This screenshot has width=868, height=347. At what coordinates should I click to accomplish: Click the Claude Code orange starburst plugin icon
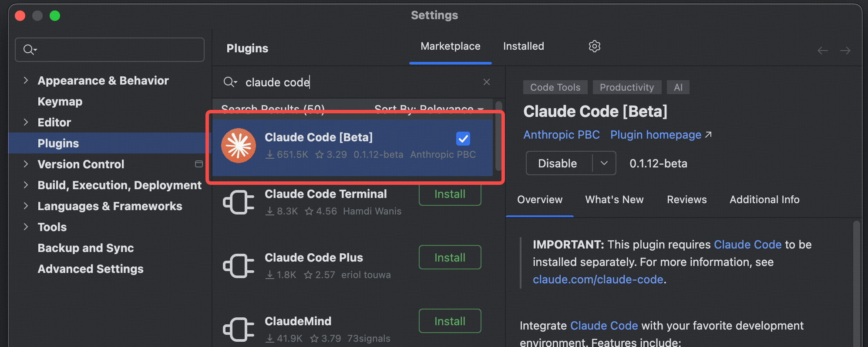click(x=239, y=146)
